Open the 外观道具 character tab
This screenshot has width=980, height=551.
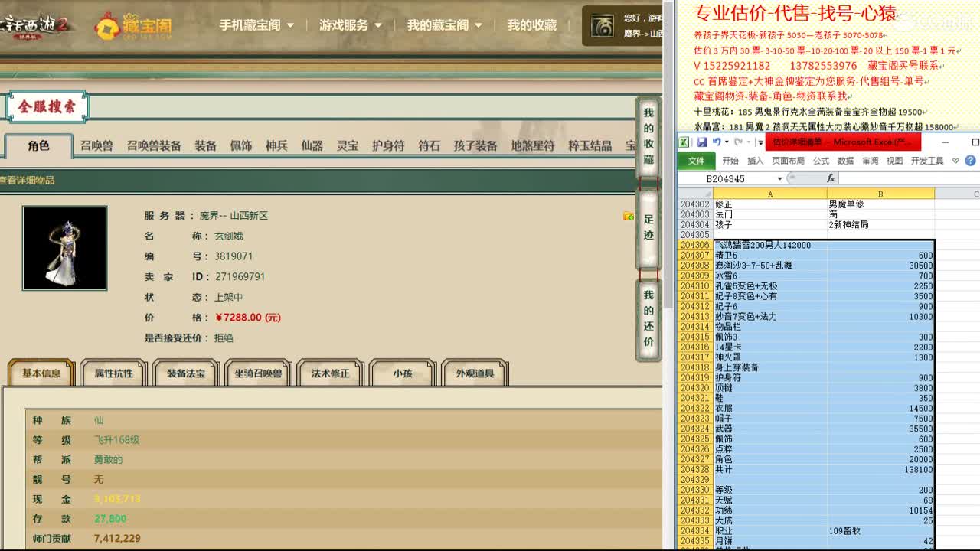pyautogui.click(x=475, y=373)
